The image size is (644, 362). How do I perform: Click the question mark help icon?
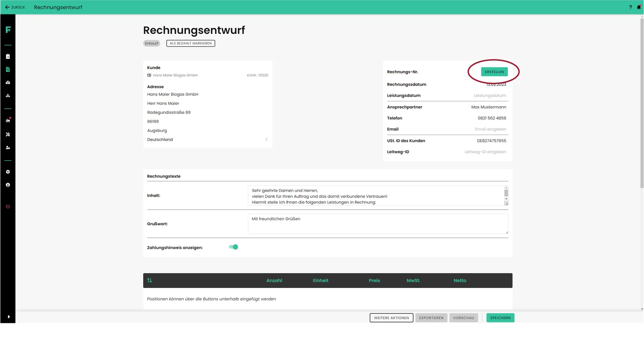click(x=630, y=7)
